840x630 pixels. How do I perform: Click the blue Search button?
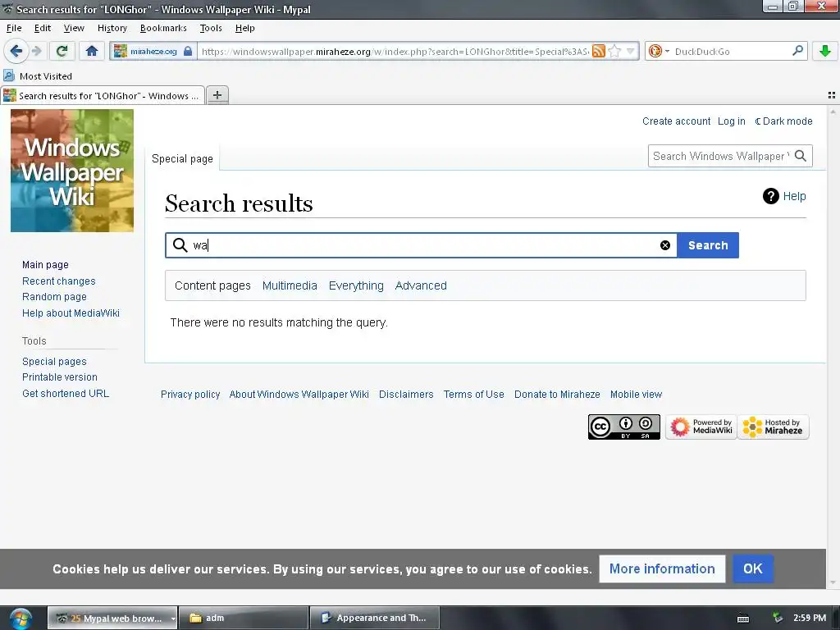pos(708,245)
